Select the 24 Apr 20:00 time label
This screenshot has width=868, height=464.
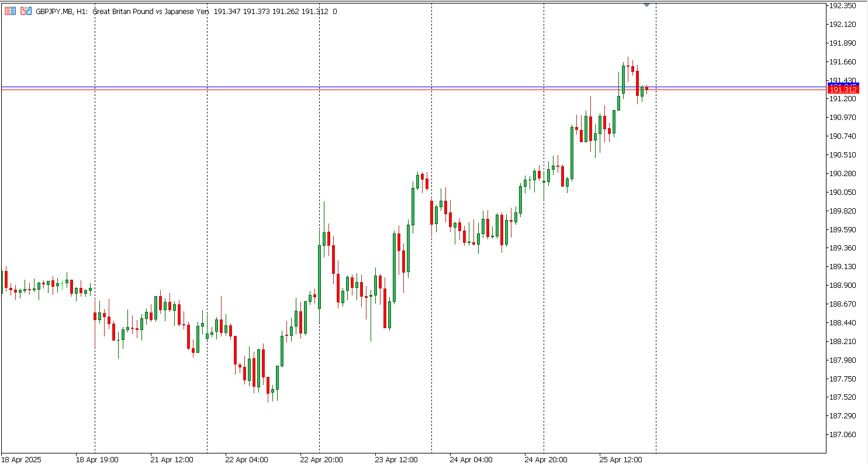tap(545, 460)
